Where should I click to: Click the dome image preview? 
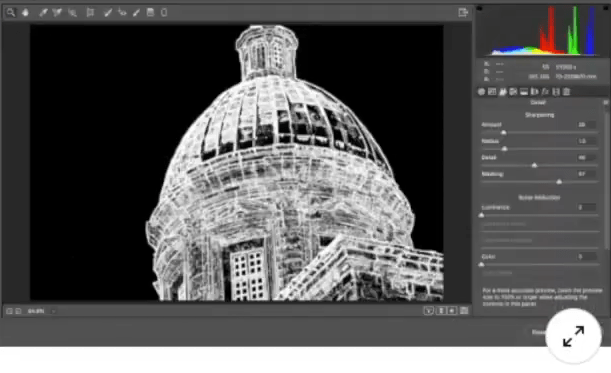(237, 163)
